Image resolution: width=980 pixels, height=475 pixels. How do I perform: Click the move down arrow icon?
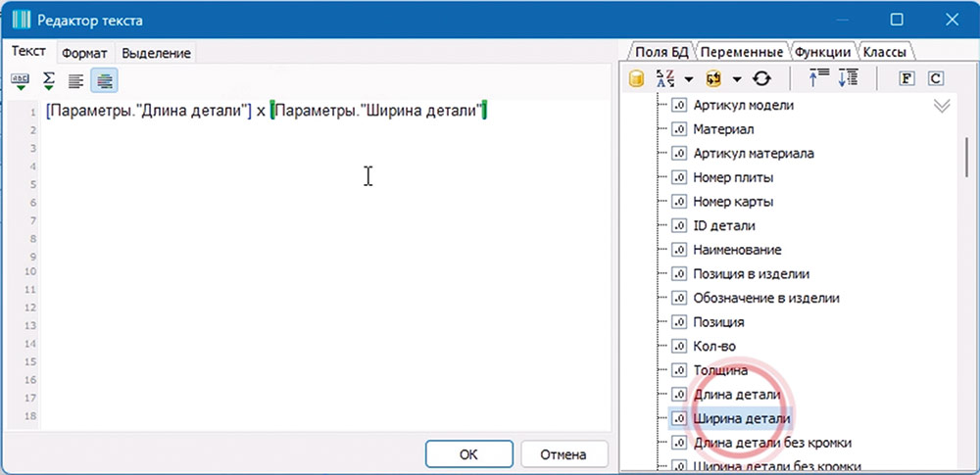tap(849, 79)
